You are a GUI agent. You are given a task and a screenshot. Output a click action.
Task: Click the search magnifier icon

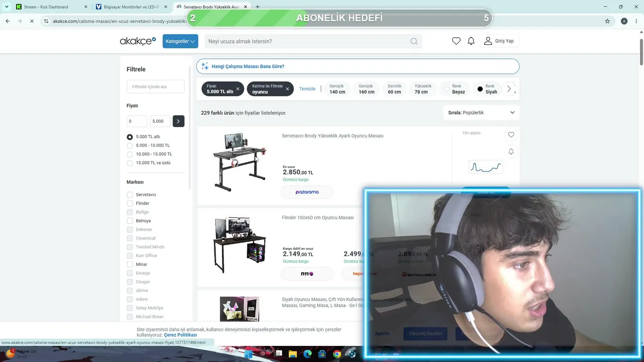pos(414,41)
